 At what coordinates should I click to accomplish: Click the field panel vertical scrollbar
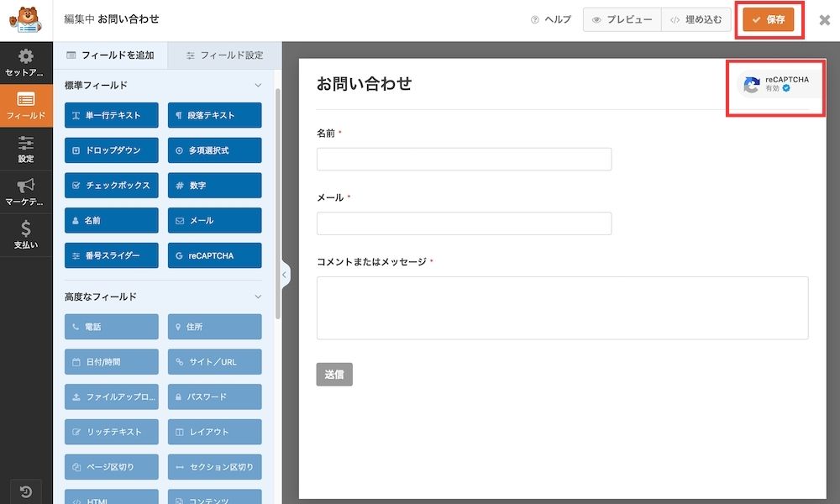pos(277,203)
